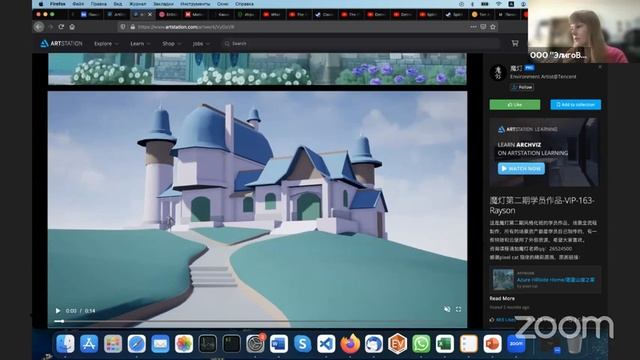
Task: Open System Preferences from the Dock
Action: (x=256, y=344)
